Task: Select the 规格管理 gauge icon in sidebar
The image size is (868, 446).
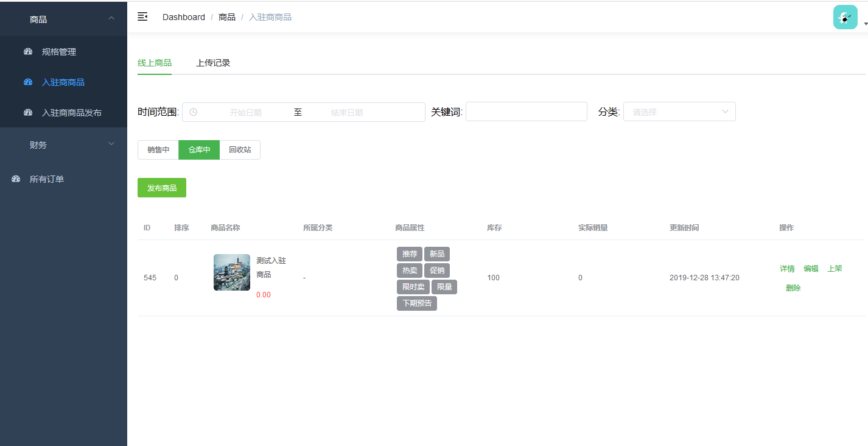Action: coord(28,51)
